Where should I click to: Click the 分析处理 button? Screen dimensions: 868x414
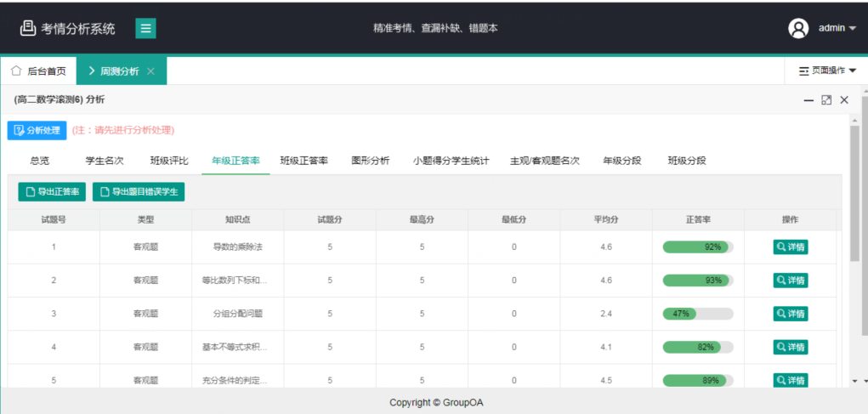(37, 130)
